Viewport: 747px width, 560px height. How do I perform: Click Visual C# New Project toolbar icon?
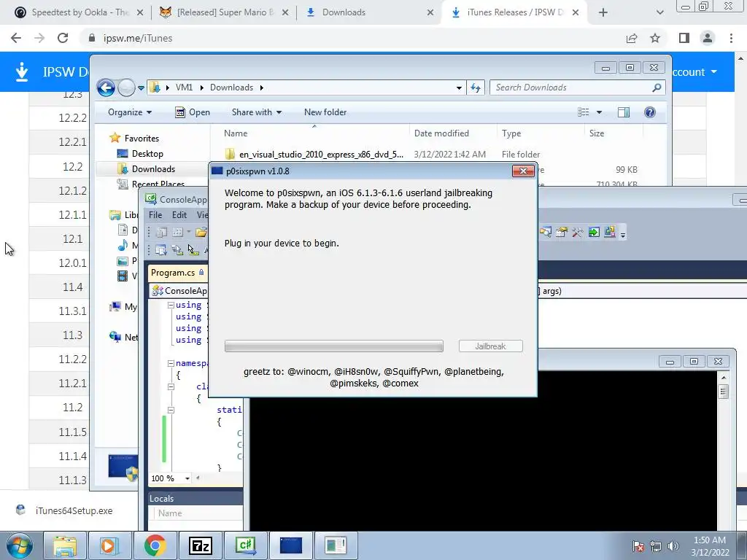[x=161, y=233]
